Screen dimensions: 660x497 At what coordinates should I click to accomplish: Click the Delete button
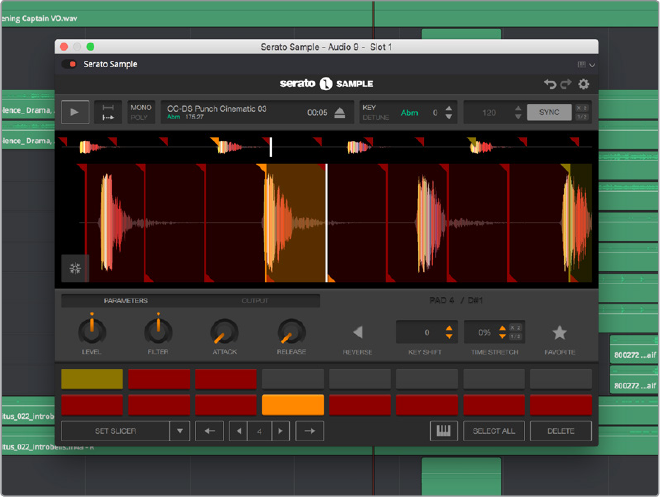coord(560,431)
